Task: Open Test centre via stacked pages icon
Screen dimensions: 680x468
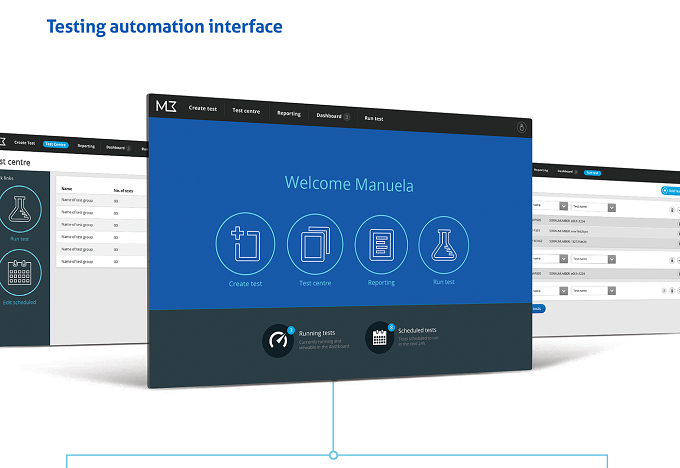Action: coord(315,244)
